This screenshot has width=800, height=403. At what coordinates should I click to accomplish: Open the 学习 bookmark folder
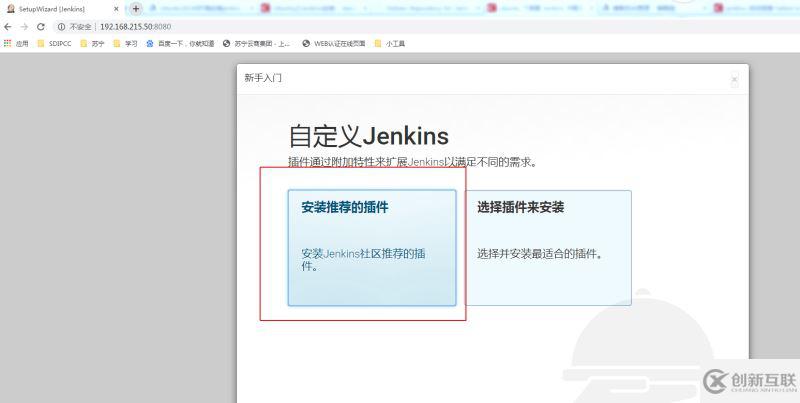click(125, 44)
